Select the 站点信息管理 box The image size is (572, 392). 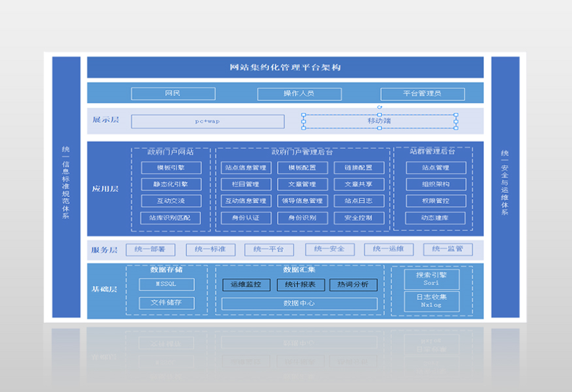245,168
